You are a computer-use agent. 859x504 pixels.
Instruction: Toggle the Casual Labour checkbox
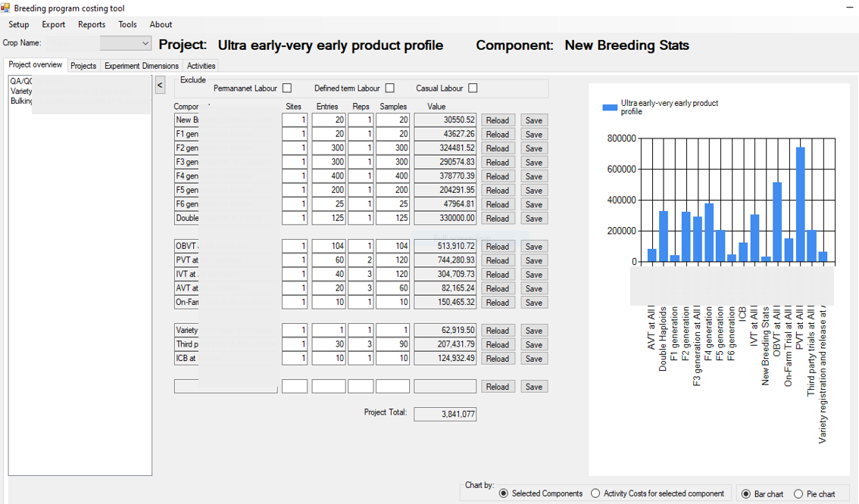coord(473,88)
